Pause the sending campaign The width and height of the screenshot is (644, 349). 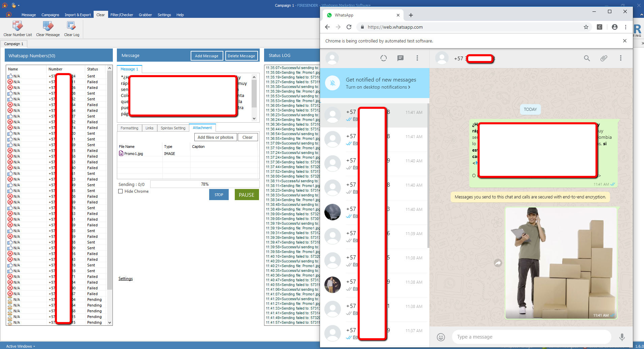247,195
